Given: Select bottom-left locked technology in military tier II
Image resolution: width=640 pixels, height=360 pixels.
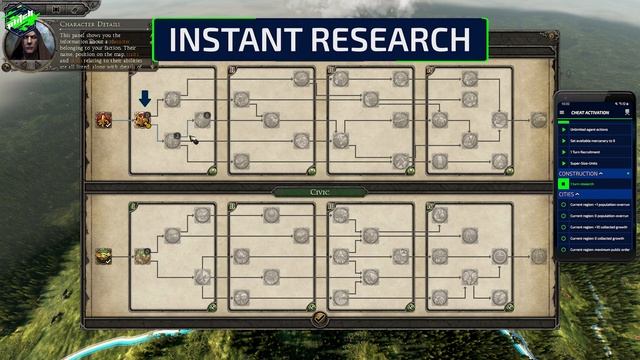Looking at the screenshot, I should 242,161.
